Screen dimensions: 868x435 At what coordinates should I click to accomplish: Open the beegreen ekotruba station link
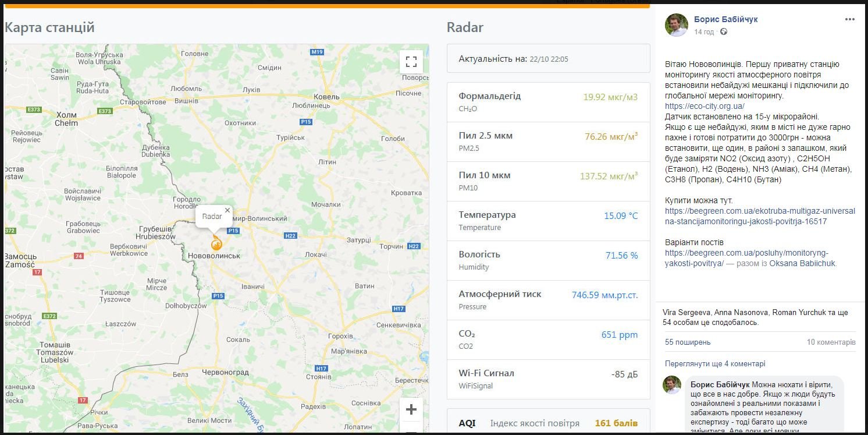click(760, 216)
